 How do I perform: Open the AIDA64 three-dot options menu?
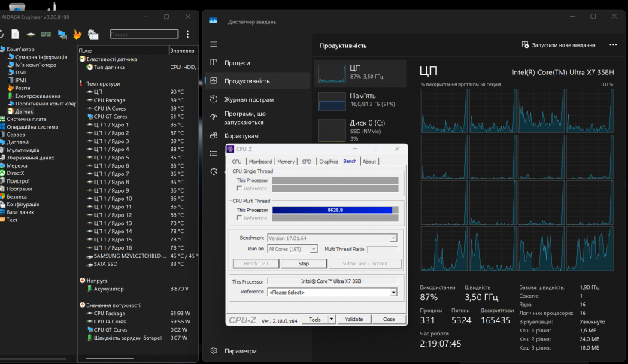(x=187, y=35)
